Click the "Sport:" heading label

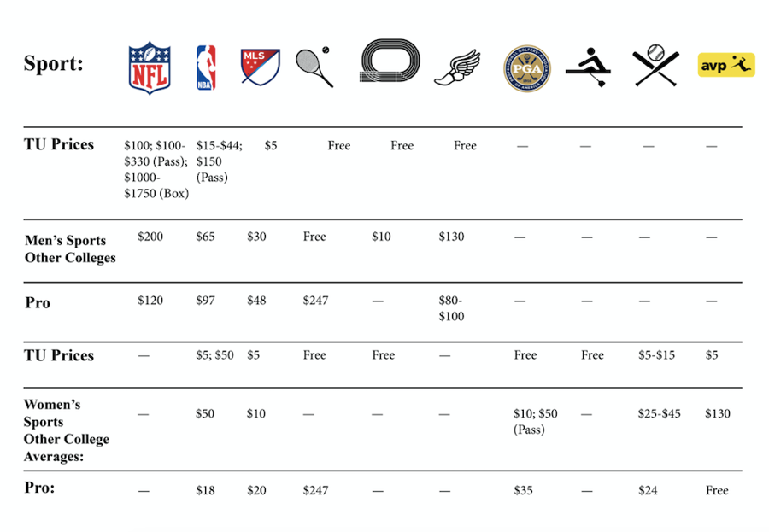pyautogui.click(x=53, y=63)
